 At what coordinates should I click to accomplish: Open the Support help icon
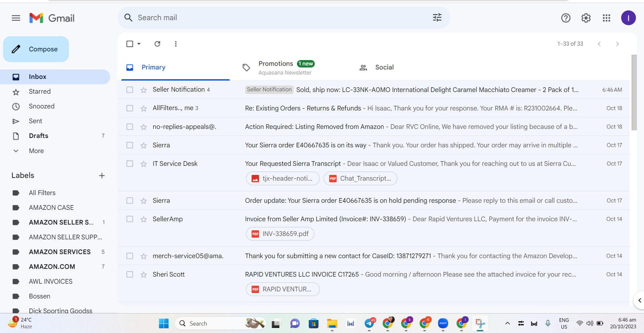tap(566, 18)
